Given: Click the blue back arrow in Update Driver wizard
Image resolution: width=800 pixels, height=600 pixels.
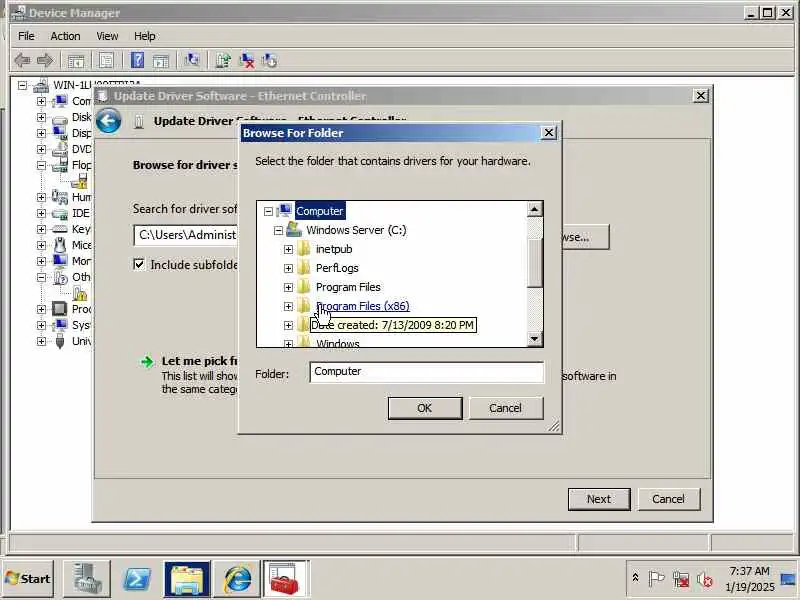Looking at the screenshot, I should click(x=109, y=121).
